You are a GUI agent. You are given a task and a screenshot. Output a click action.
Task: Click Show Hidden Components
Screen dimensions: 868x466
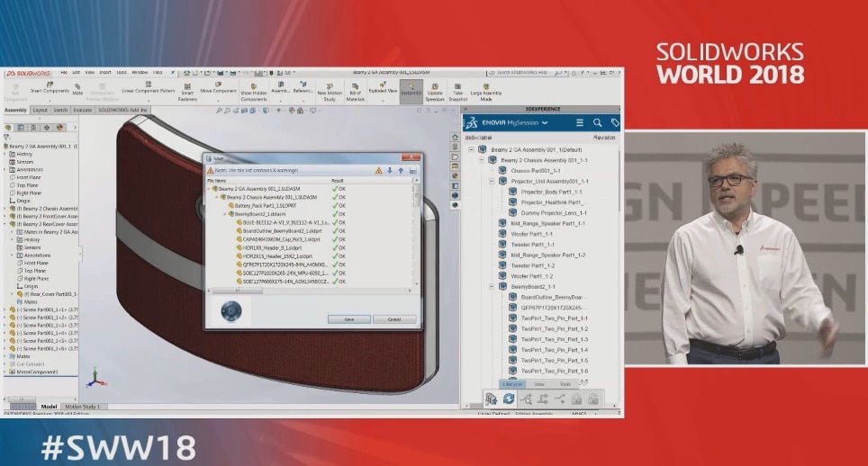[254, 93]
